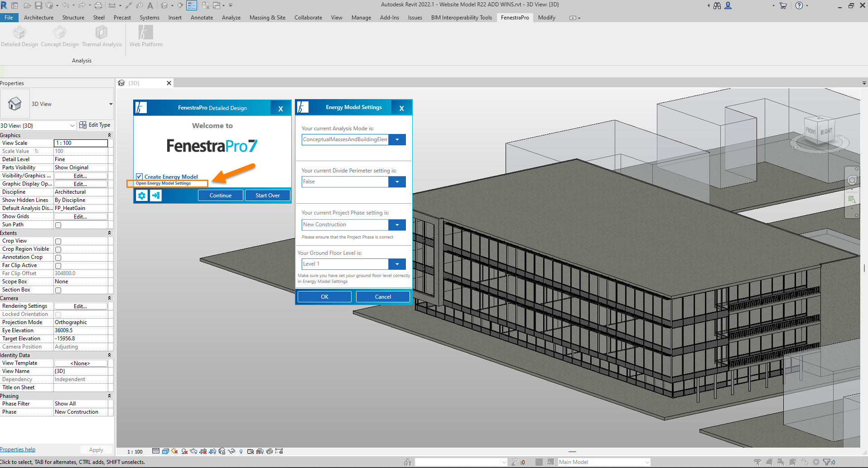Click the Thin Lines icon in quick access toolbar
Screen dimensions: 868x468
click(193, 5)
